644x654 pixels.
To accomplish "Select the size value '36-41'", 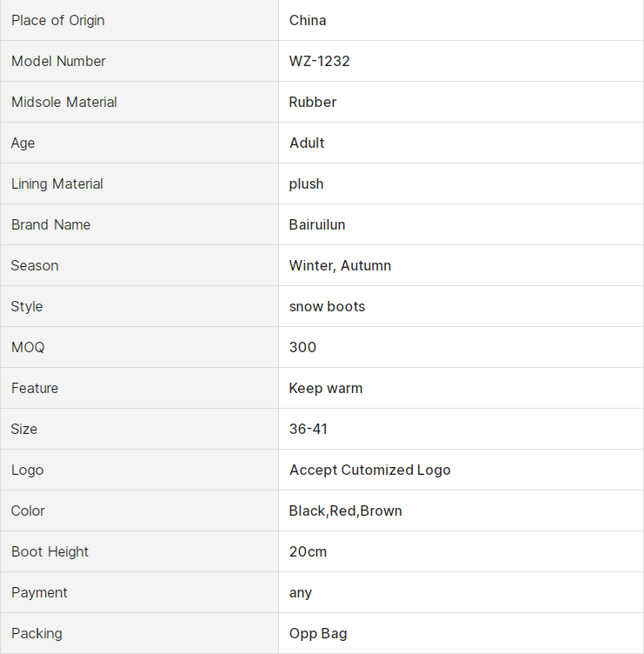I will [x=309, y=429].
